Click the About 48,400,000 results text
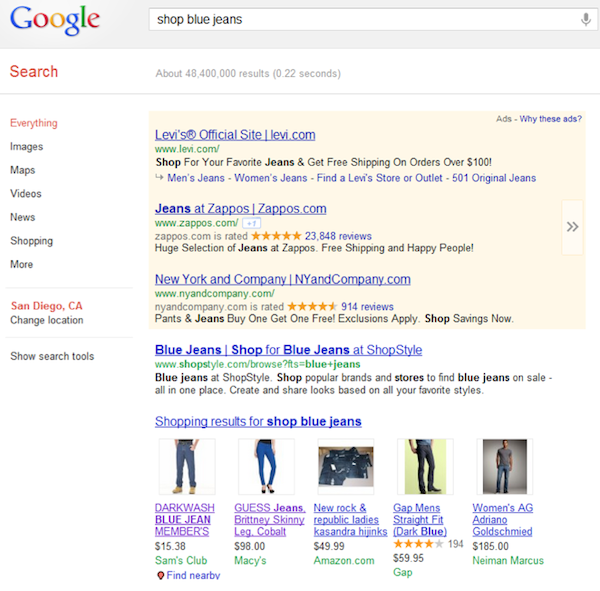The height and width of the screenshot is (591, 600). pyautogui.click(x=248, y=73)
